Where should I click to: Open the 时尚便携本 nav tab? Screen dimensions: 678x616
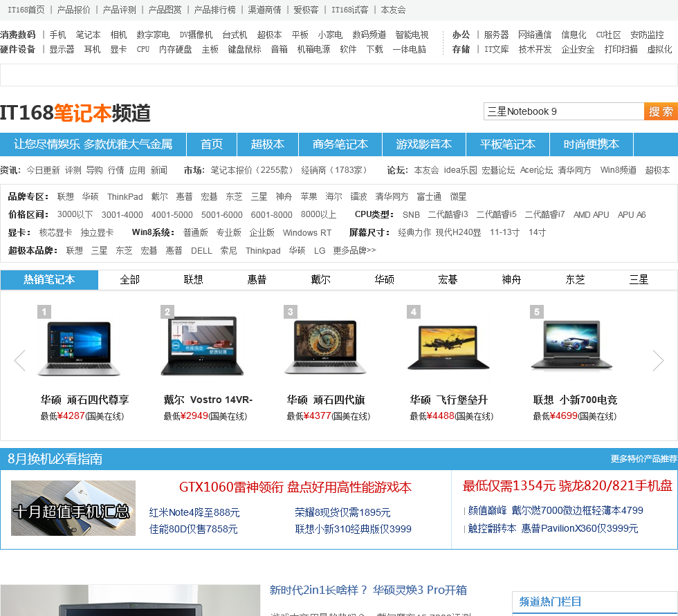[591, 144]
